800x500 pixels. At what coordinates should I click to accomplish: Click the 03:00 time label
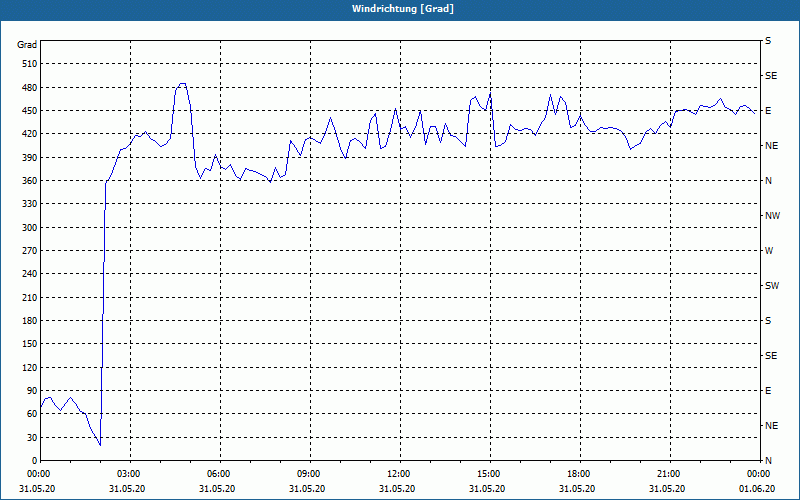[131, 474]
